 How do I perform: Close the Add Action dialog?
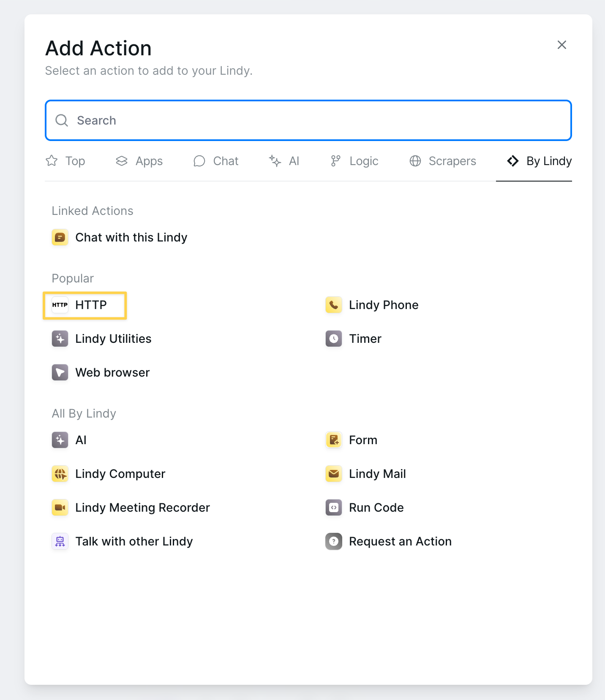coord(562,45)
